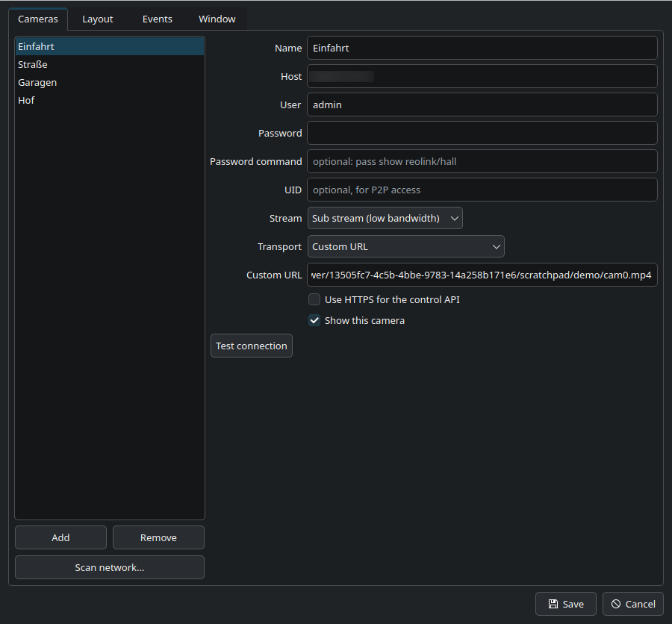Select the Straße camera in the list
Screen dimensions: 672x624
[x=110, y=64]
